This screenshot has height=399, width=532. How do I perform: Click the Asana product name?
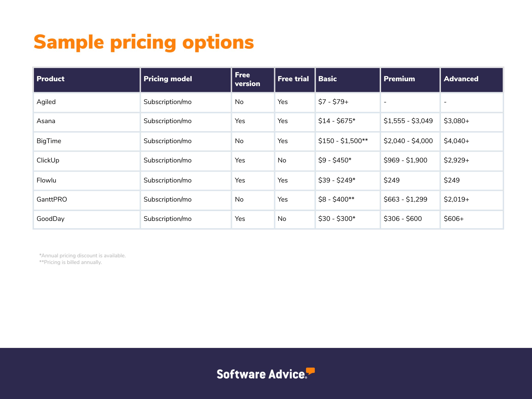coord(46,121)
